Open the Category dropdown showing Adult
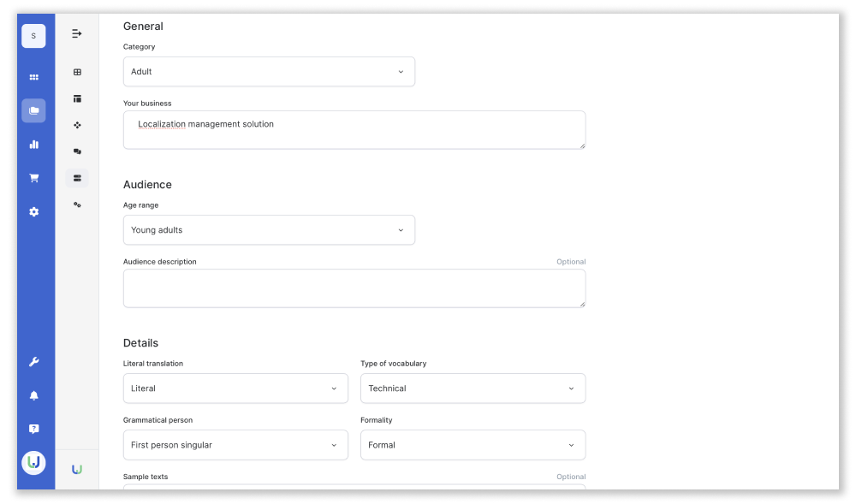Image resolution: width=856 pixels, height=504 pixels. [269, 72]
